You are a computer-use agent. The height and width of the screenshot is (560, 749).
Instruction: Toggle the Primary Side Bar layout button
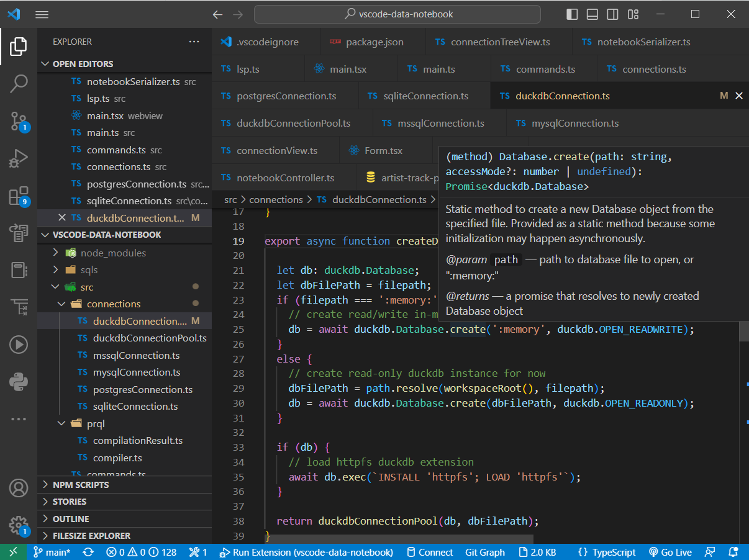click(x=572, y=14)
